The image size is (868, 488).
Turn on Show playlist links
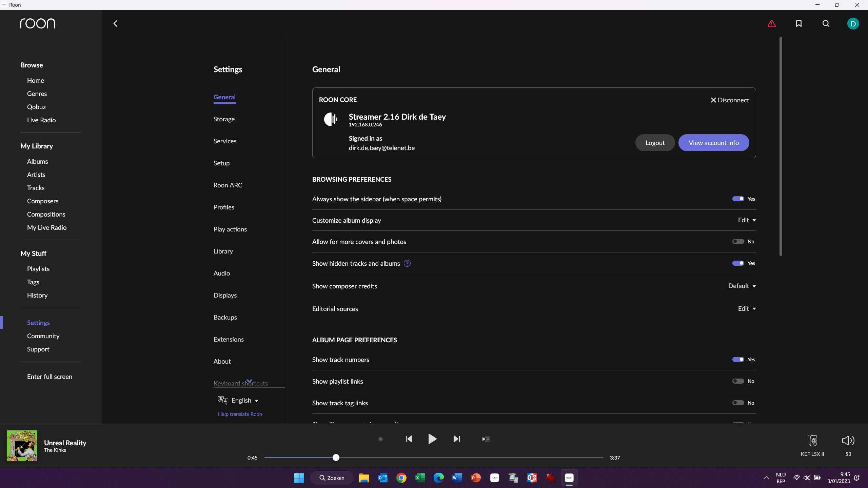click(x=738, y=381)
